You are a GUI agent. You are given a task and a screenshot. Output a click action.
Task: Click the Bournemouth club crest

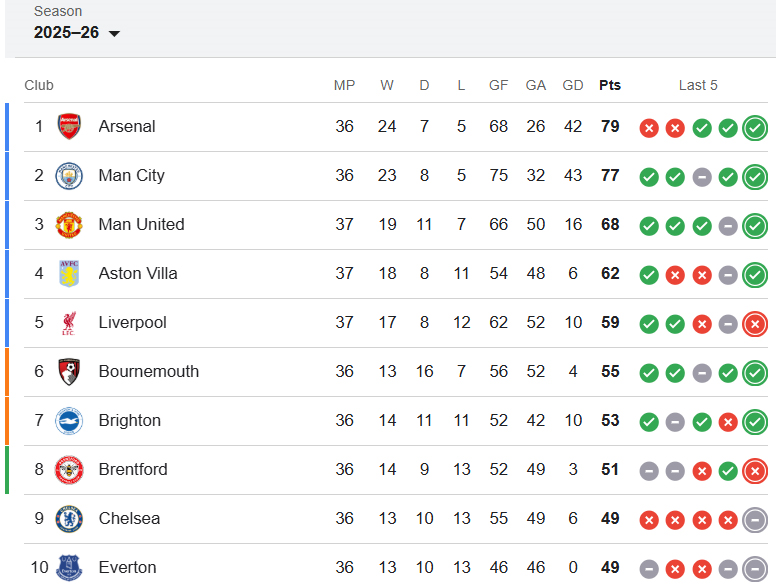pos(69,372)
